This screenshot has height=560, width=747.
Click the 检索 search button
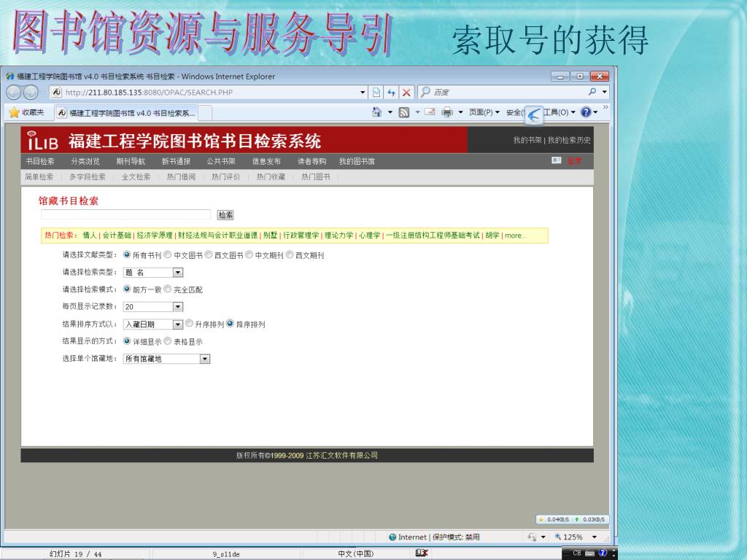coord(225,215)
